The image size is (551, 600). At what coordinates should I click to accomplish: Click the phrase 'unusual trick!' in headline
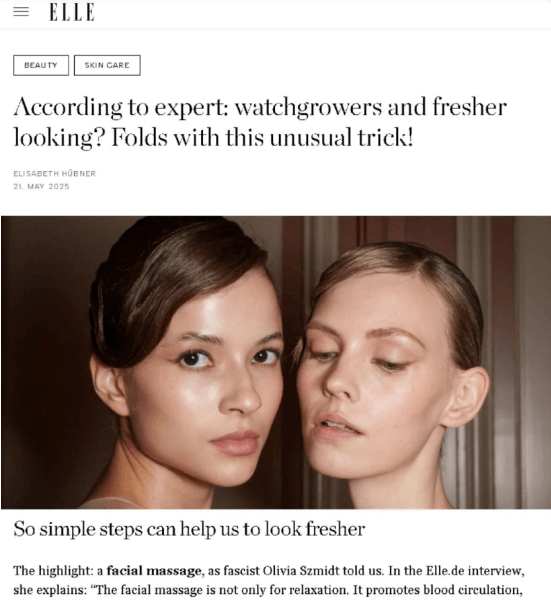click(x=341, y=137)
